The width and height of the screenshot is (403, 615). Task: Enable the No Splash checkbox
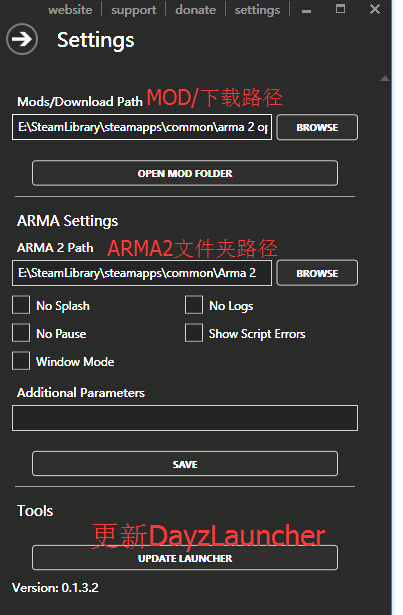21,305
